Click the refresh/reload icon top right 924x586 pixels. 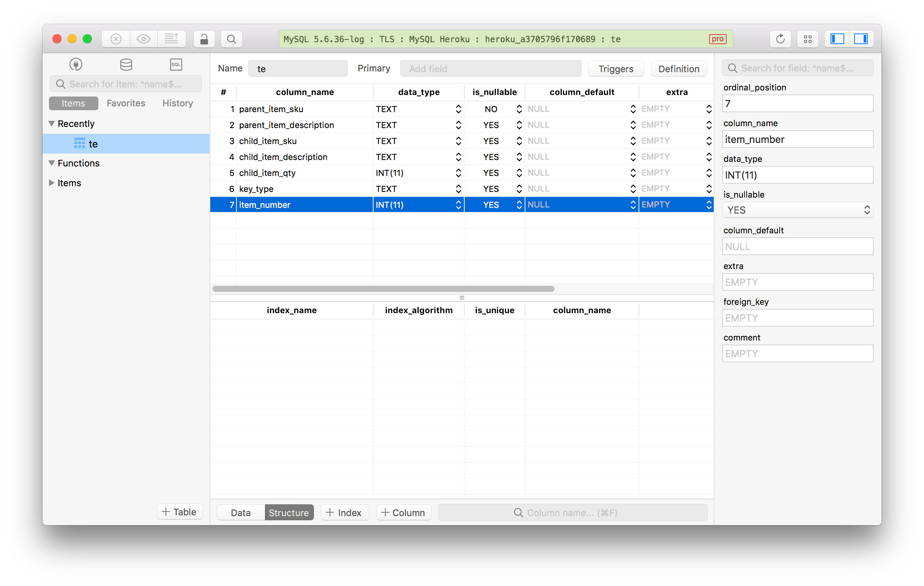780,38
